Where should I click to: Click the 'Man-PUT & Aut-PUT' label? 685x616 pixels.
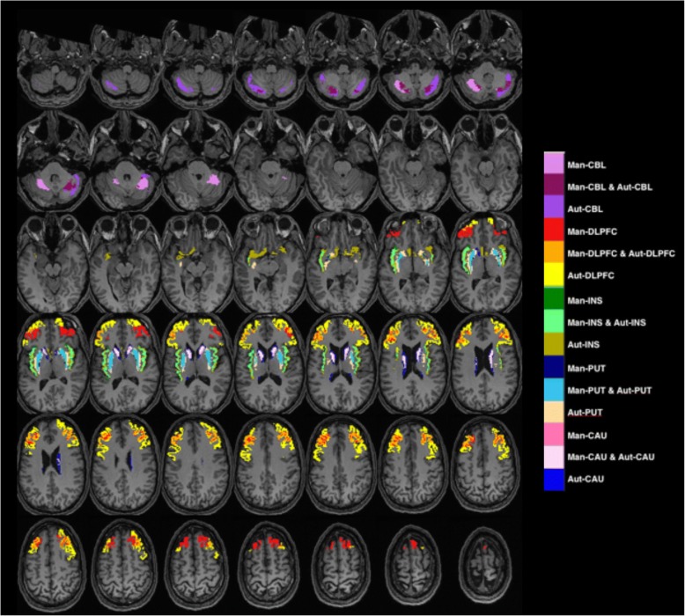609,391
